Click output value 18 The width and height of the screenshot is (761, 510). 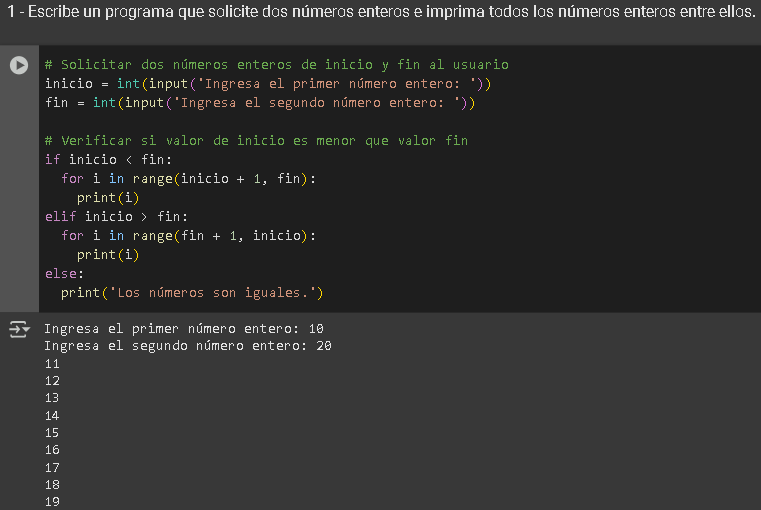tap(52, 484)
